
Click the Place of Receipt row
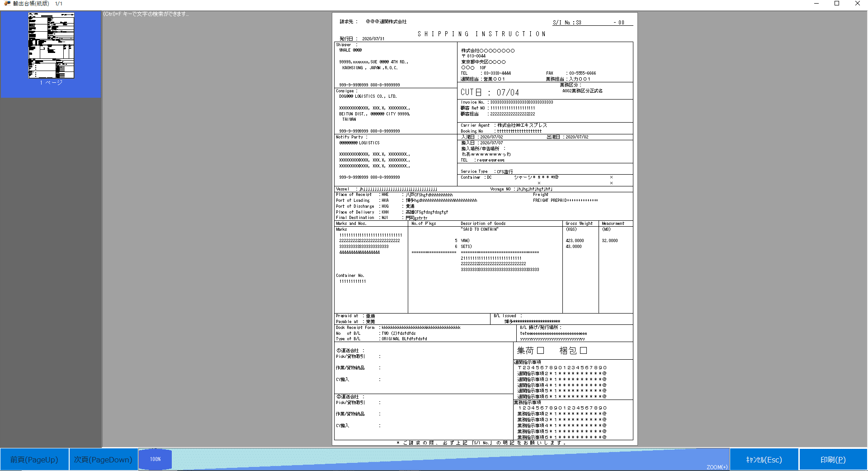[394, 195]
